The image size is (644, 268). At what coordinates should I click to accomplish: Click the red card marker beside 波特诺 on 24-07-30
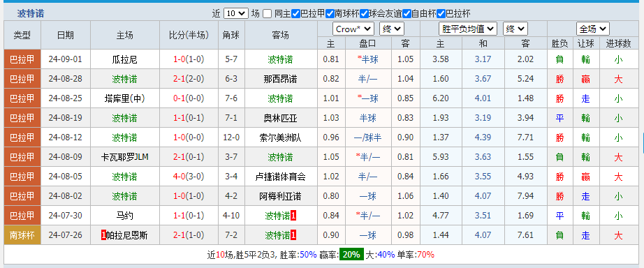293,216
